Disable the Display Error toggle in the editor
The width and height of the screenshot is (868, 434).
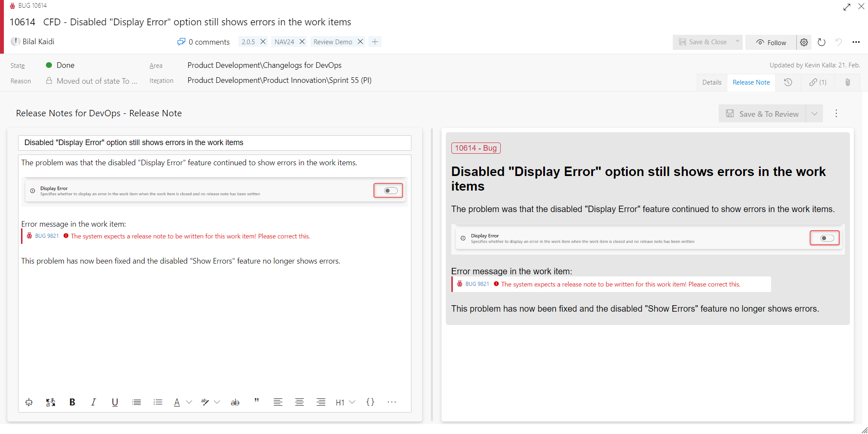pyautogui.click(x=388, y=190)
